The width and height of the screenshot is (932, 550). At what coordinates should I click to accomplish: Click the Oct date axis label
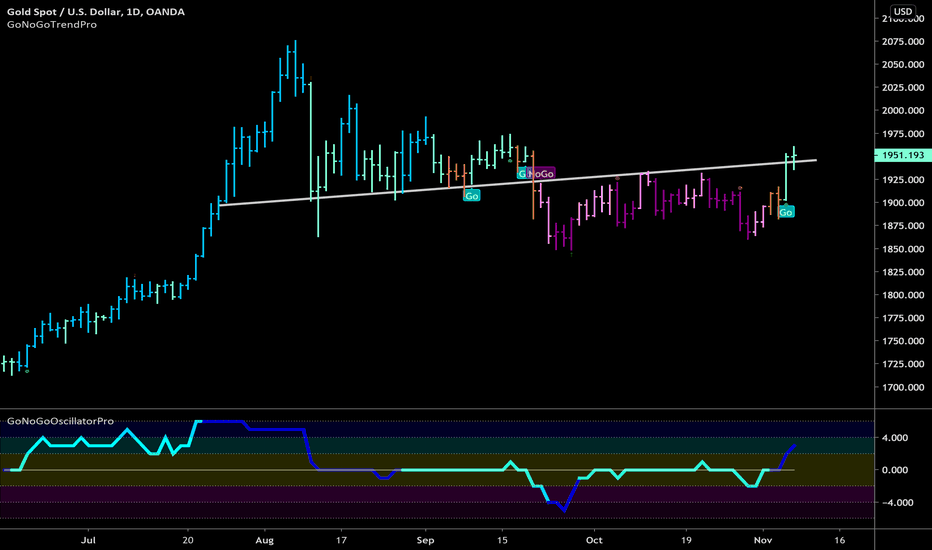point(594,540)
